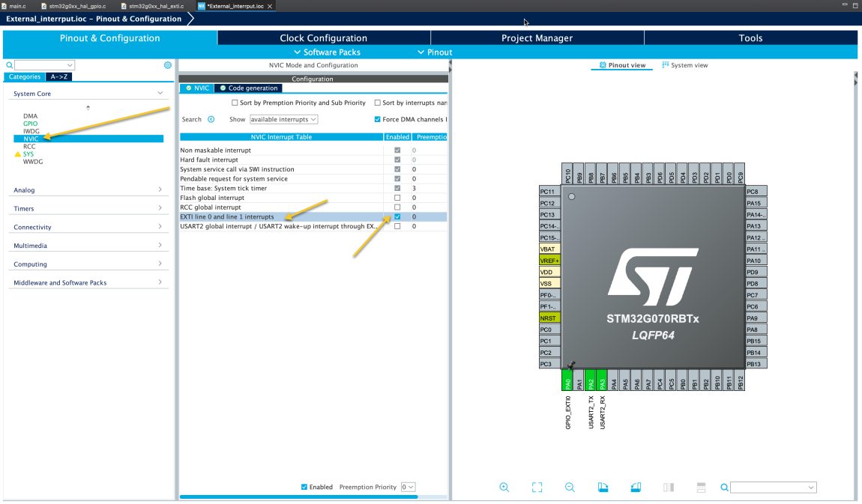The height and width of the screenshot is (504, 862).
Task: Rotate the chip view clockwise
Action: 603,487
